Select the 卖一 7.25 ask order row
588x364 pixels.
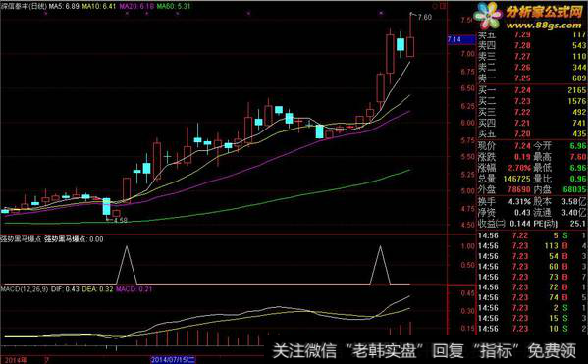coord(532,78)
